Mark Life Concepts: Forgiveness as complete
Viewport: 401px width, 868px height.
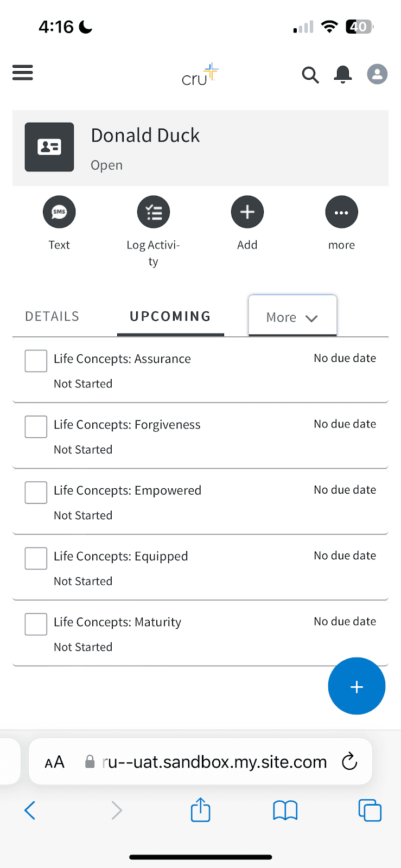(x=36, y=426)
